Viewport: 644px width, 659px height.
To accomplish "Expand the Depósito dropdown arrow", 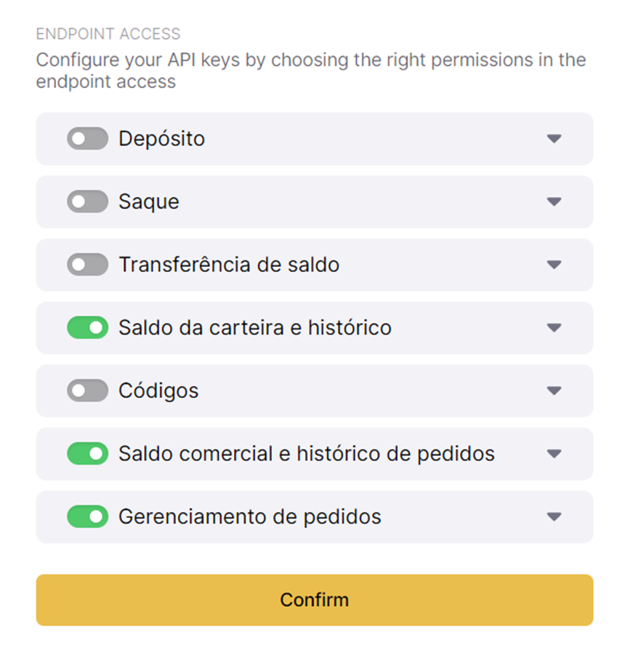I will [554, 138].
